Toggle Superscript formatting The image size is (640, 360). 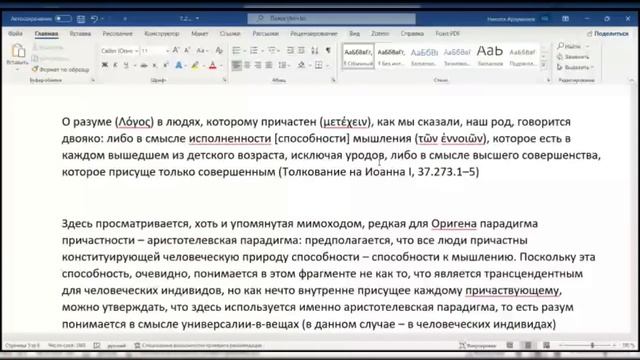pos(166,65)
